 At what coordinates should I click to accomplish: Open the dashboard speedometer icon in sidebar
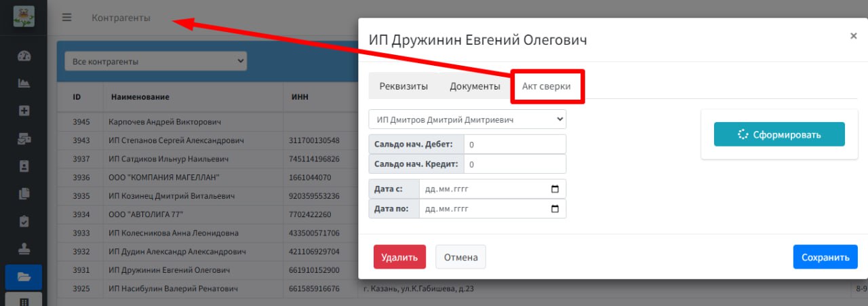tap(24, 56)
